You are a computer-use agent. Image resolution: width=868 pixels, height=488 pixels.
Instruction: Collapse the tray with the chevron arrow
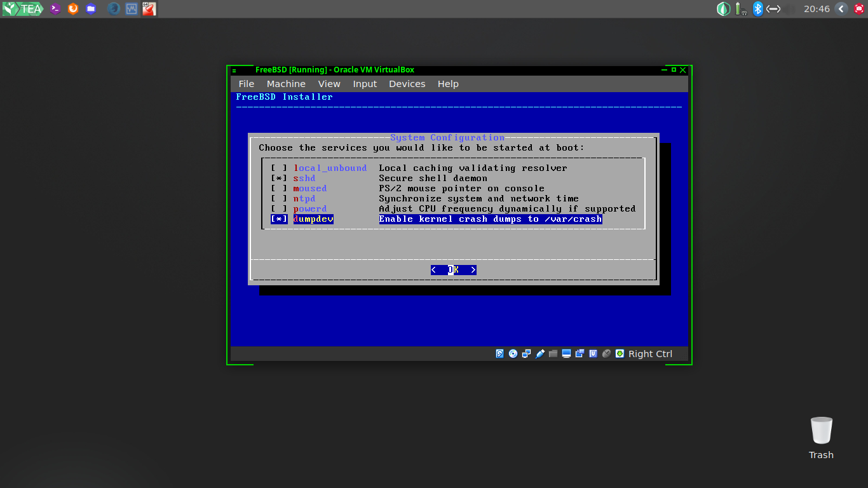(841, 9)
